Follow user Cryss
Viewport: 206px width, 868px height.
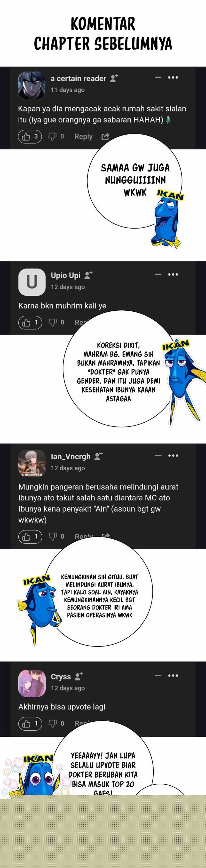click(x=79, y=676)
